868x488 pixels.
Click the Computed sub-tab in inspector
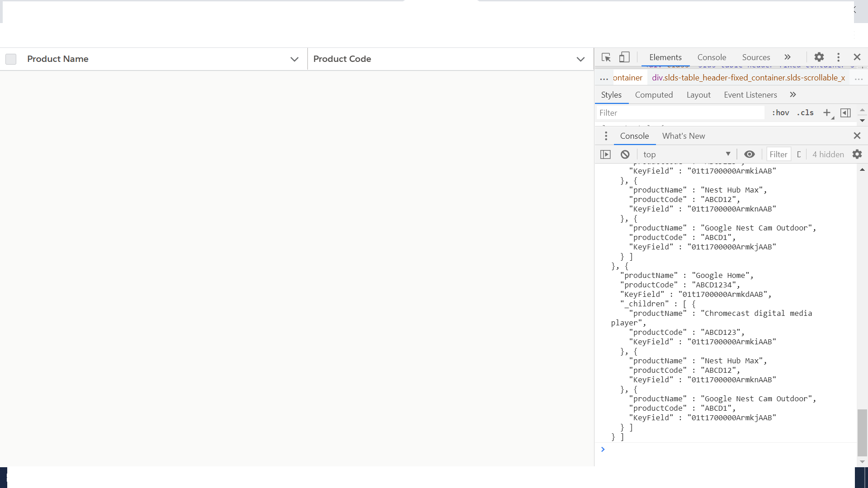coord(654,95)
